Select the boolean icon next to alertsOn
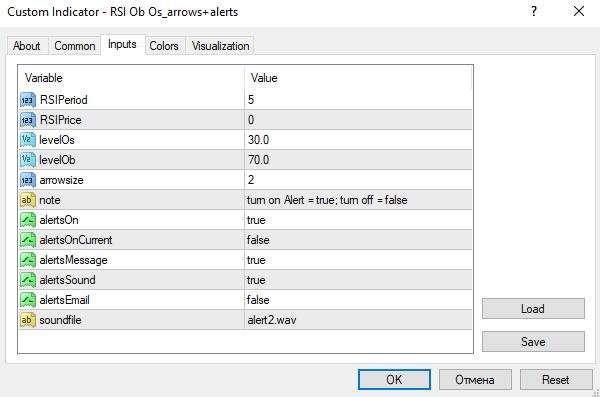The width and height of the screenshot is (600, 397). click(x=28, y=220)
